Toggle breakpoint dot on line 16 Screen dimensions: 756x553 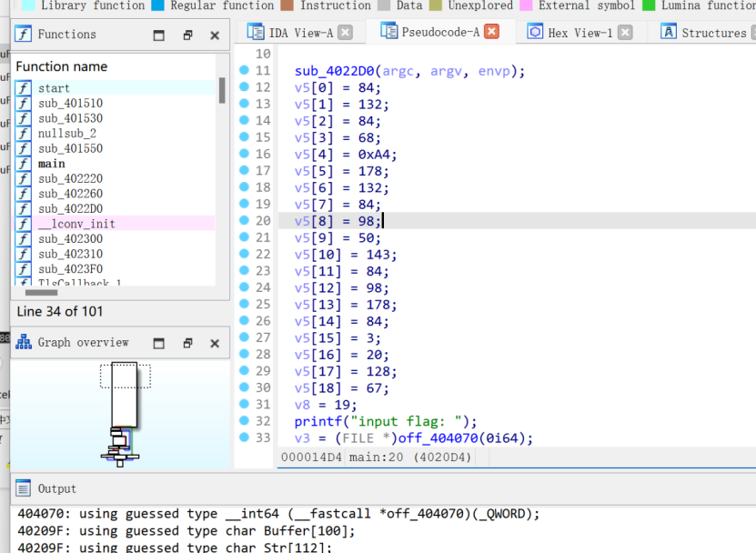[x=244, y=154]
